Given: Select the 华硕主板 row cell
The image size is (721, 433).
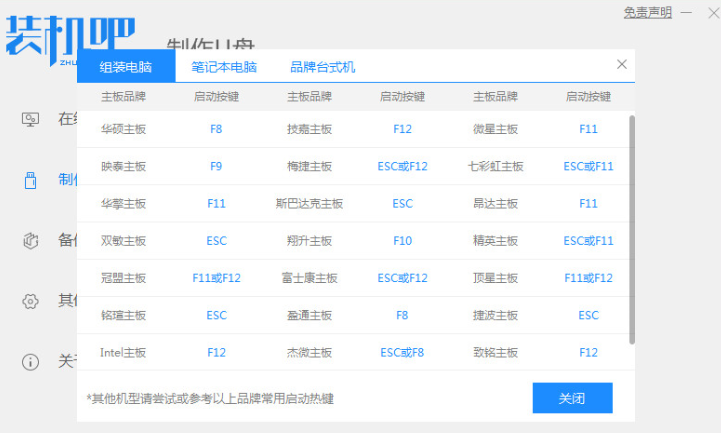Looking at the screenshot, I should pos(123,129).
